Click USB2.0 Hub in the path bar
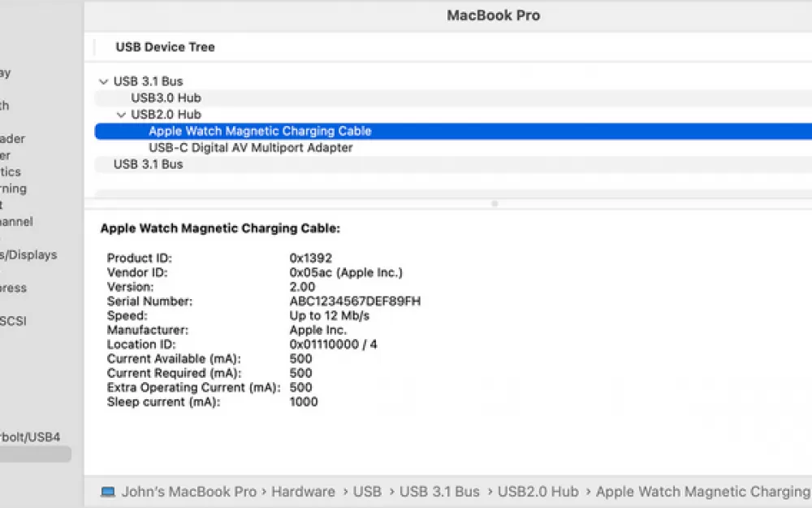This screenshot has height=508, width=812. [538, 492]
